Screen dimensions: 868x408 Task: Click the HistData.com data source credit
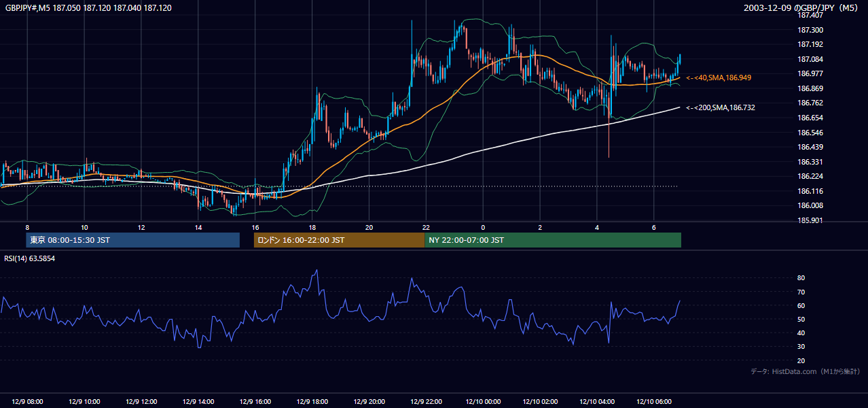(806, 371)
